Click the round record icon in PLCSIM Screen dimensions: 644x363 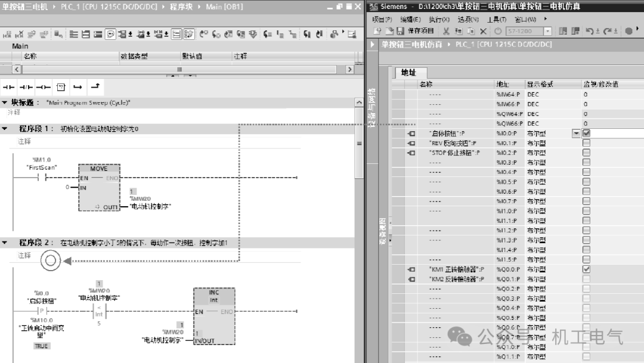coord(628,31)
